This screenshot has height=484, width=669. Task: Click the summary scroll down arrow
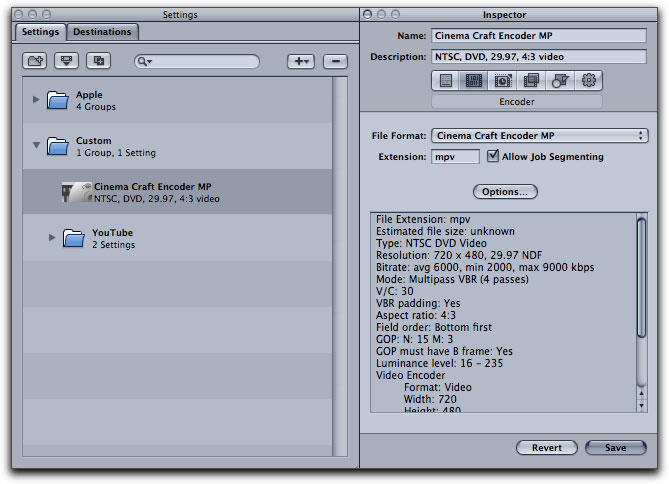click(641, 405)
